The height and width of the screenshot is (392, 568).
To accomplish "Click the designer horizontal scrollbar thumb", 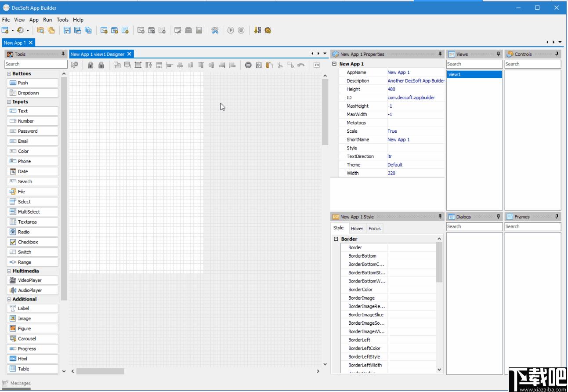I will tap(100, 371).
